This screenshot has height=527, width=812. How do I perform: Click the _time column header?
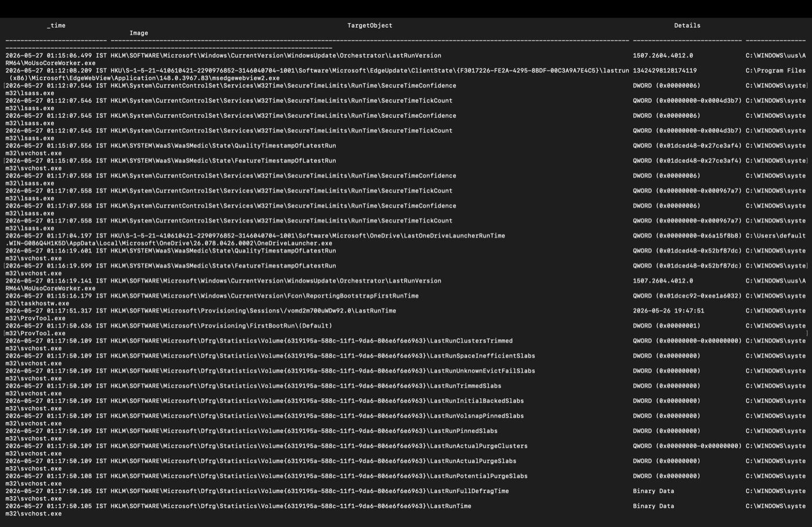click(56, 26)
